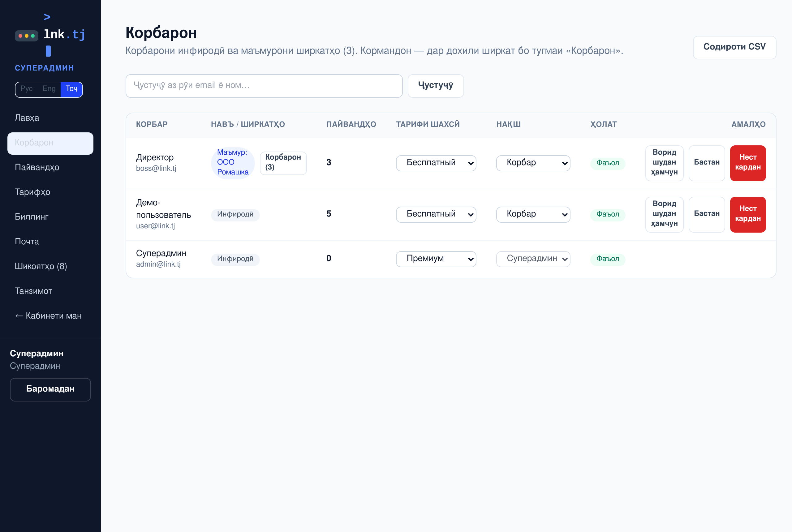Focus the email or name search field
Screen dimensions: 792x532
point(264,85)
